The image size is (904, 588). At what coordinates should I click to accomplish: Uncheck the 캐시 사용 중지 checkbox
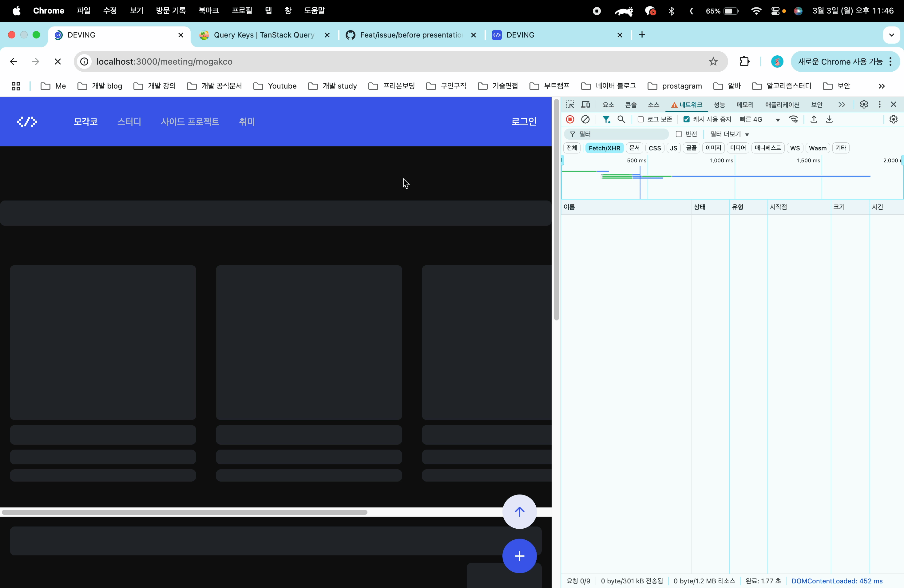coord(686,119)
